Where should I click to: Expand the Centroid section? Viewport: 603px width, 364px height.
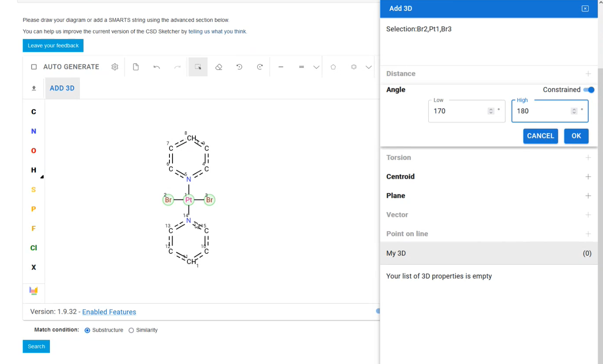pyautogui.click(x=588, y=177)
